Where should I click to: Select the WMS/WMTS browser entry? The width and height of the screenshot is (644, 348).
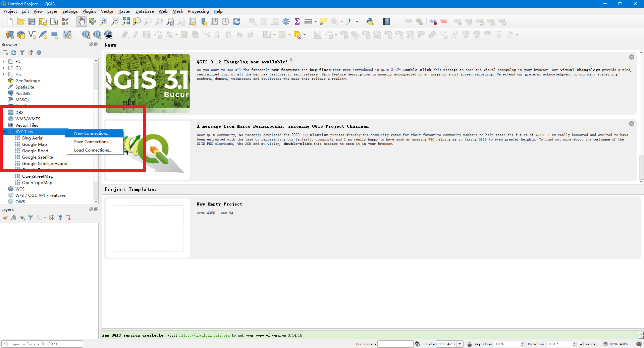pos(28,119)
